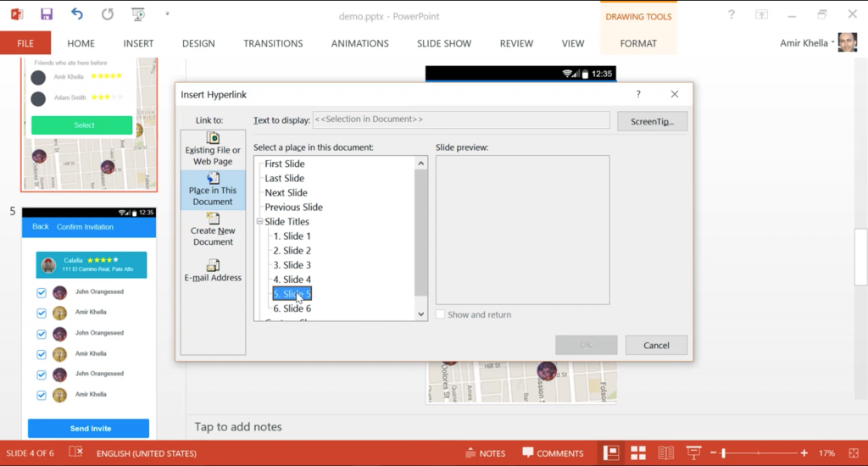
Task: Start slideshow from beginning icon
Action: [x=138, y=14]
